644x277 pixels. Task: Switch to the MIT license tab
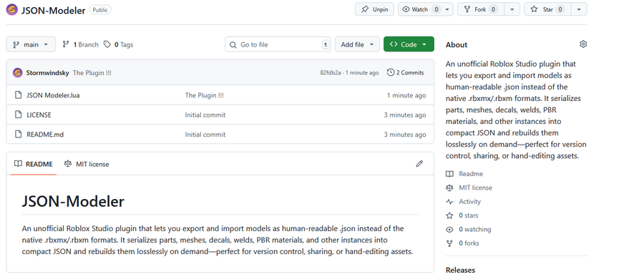[x=87, y=164]
